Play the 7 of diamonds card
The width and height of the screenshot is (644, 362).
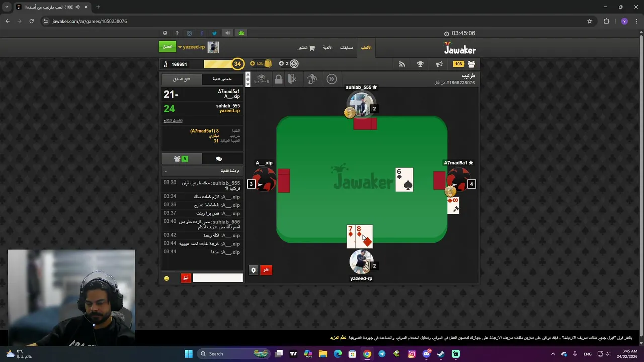click(x=351, y=237)
